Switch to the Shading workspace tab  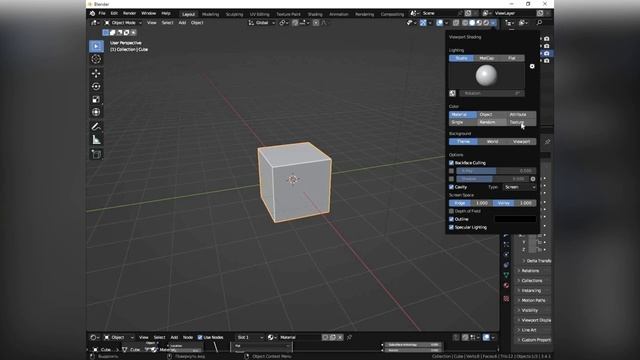(x=315, y=14)
